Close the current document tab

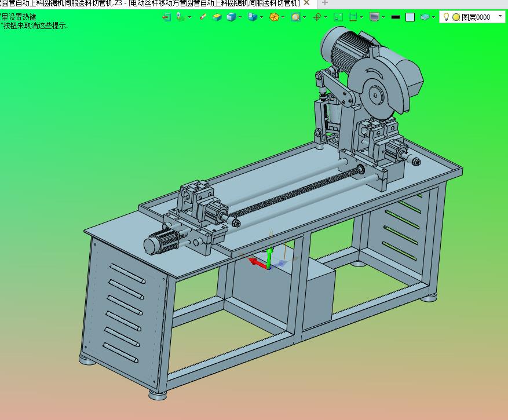(307, 3)
